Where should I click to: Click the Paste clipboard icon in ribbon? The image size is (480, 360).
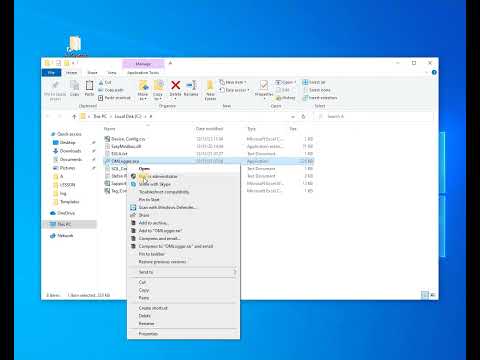click(x=89, y=86)
